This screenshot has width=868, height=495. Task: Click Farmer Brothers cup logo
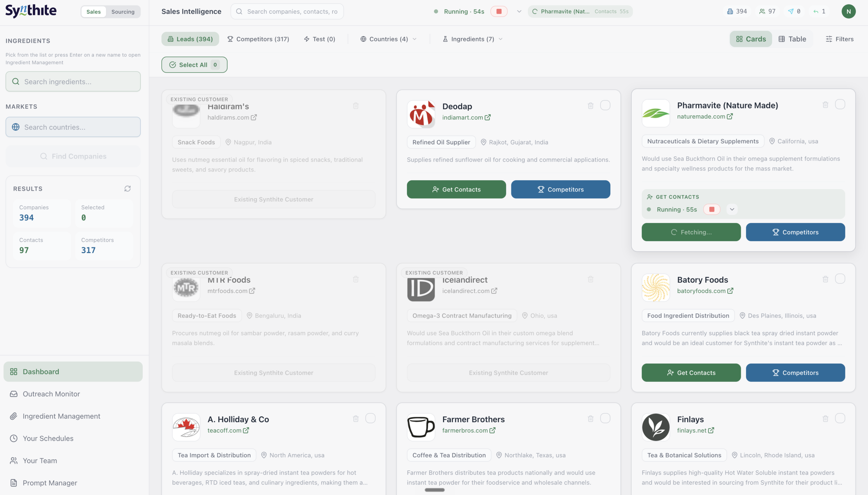click(x=421, y=427)
